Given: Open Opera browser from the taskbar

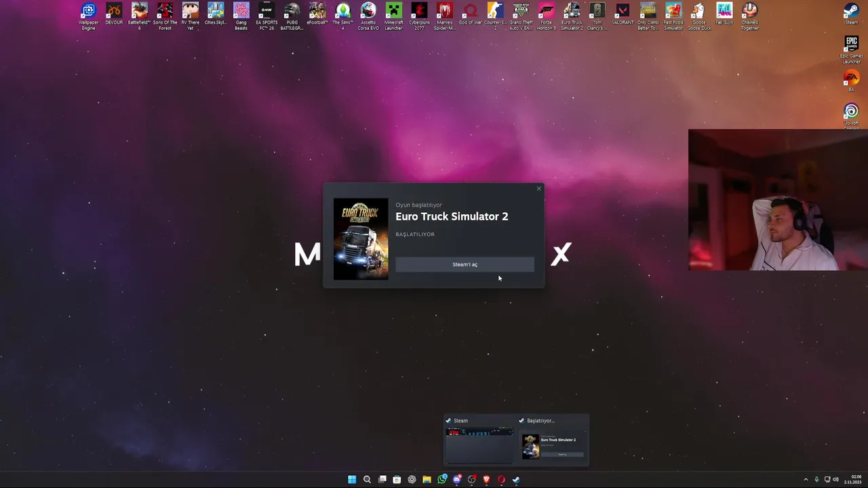Looking at the screenshot, I should 501,479.
